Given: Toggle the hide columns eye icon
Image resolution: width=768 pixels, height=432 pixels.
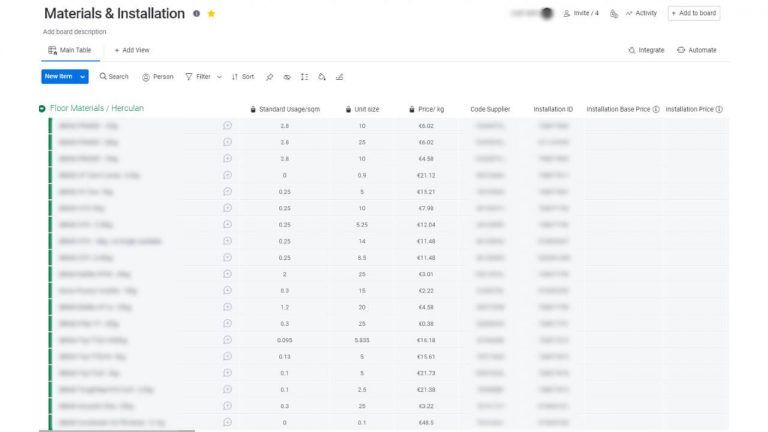Looking at the screenshot, I should (x=287, y=77).
